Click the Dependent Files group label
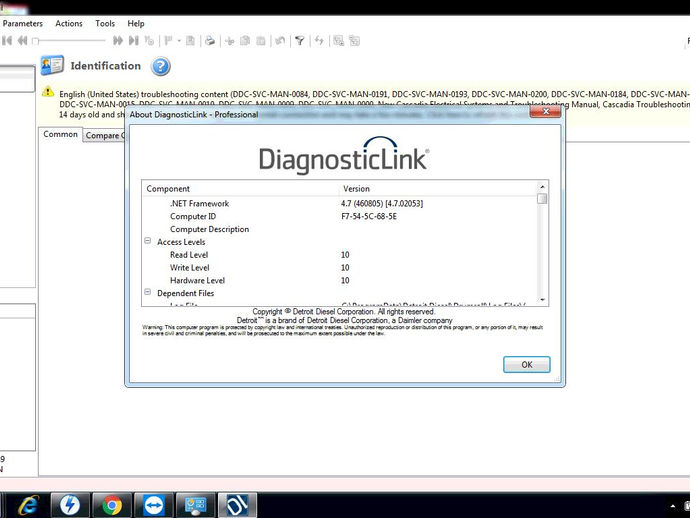This screenshot has height=518, width=690. coord(185,293)
